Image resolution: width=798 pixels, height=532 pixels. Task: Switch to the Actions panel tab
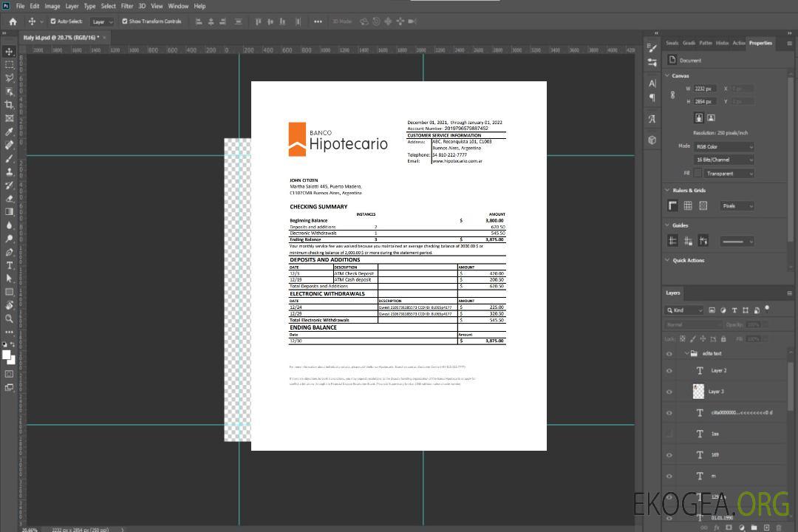[x=738, y=43]
